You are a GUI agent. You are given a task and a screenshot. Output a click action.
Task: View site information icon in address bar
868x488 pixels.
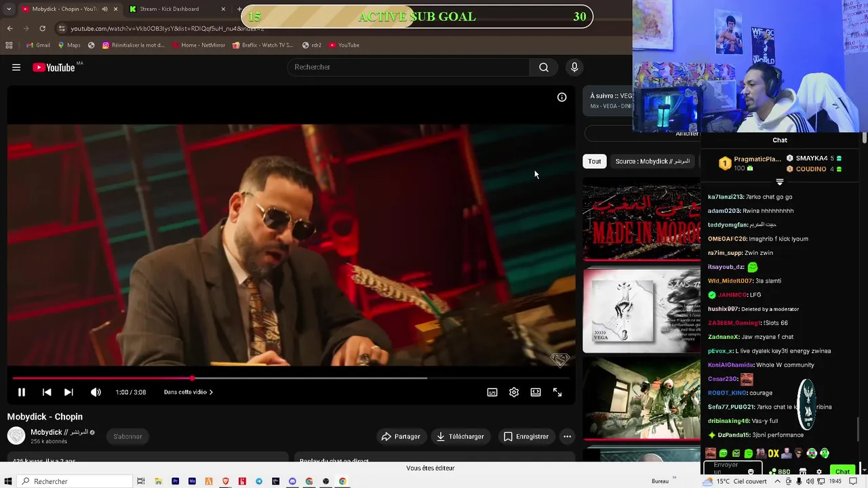click(62, 28)
